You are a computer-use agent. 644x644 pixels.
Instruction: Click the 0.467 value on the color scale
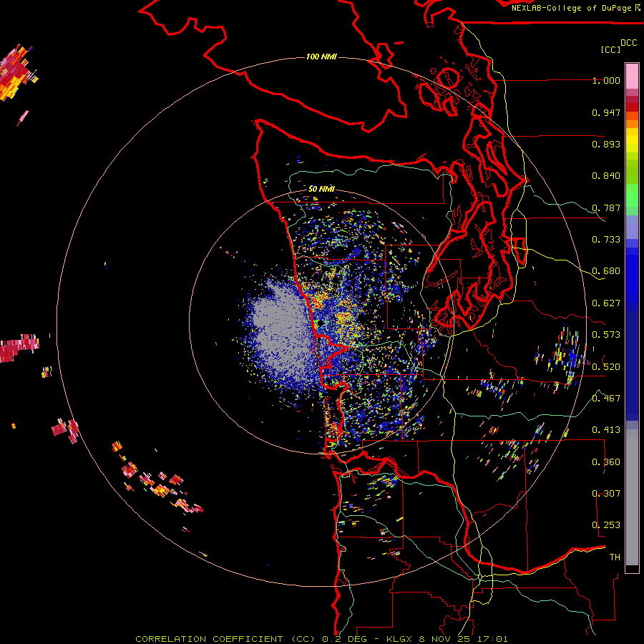(x=606, y=398)
